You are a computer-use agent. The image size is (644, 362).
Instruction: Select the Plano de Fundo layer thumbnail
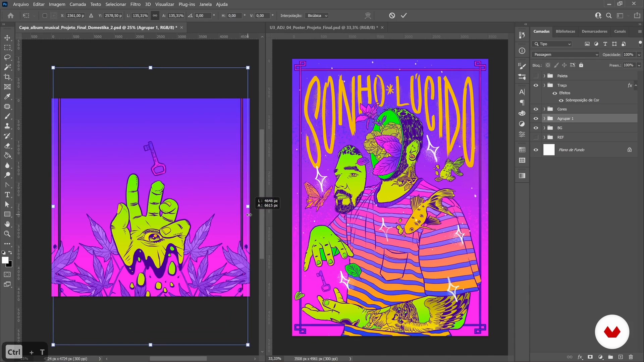pyautogui.click(x=549, y=150)
